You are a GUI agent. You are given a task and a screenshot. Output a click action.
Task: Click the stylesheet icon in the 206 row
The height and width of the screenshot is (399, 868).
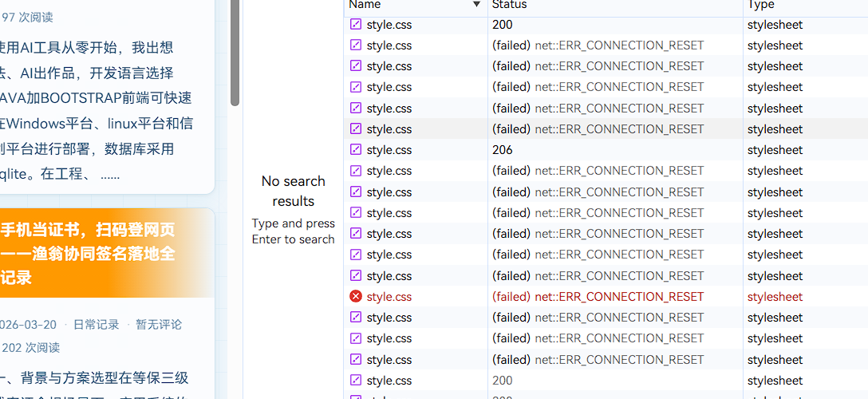(x=356, y=150)
